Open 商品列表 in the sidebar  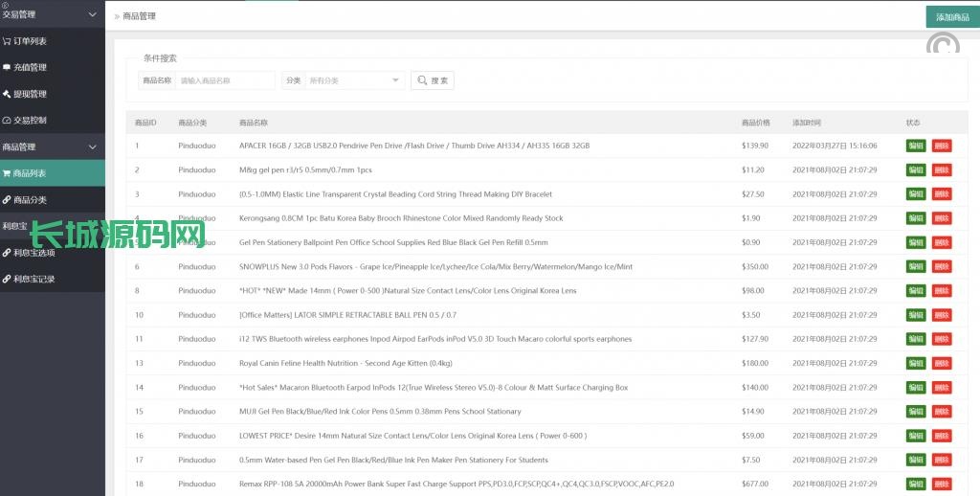(x=30, y=173)
